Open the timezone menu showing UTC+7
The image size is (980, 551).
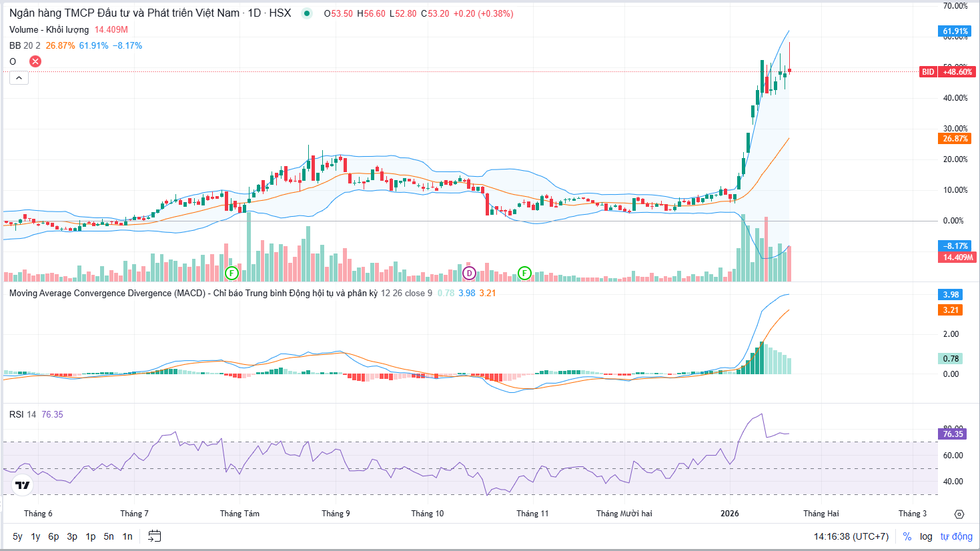pyautogui.click(x=851, y=536)
